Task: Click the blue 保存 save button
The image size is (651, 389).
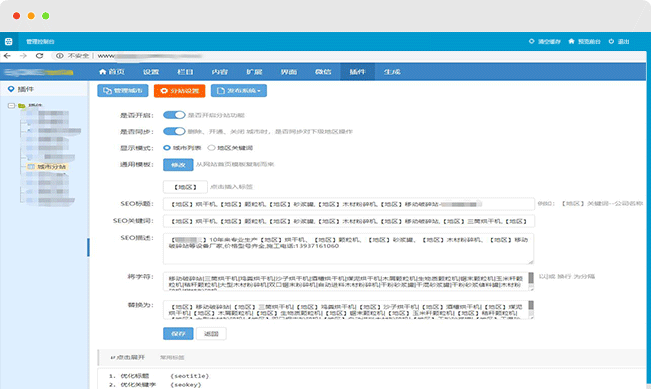Action: tap(178, 333)
